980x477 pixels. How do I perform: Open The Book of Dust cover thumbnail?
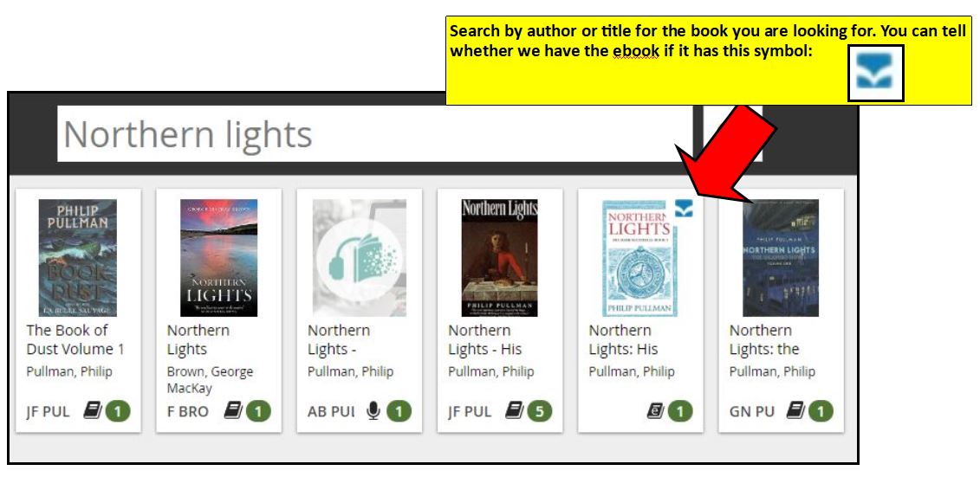77,258
